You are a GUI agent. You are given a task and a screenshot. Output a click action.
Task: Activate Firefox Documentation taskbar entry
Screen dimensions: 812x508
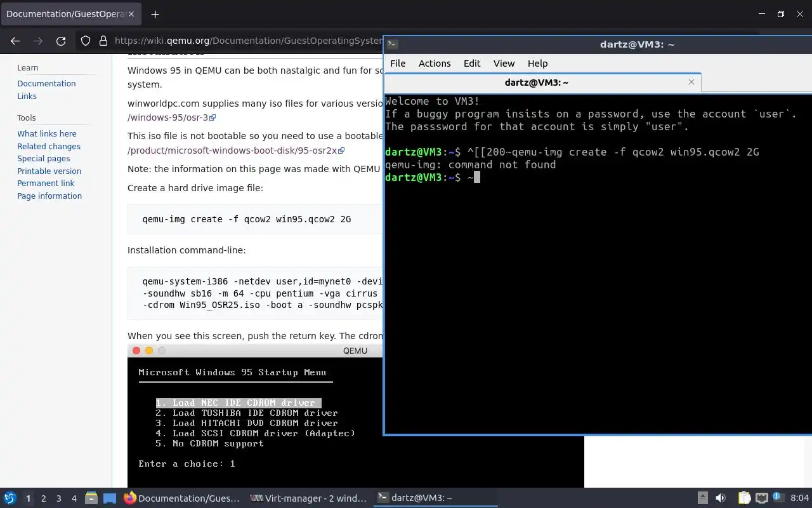(183, 498)
